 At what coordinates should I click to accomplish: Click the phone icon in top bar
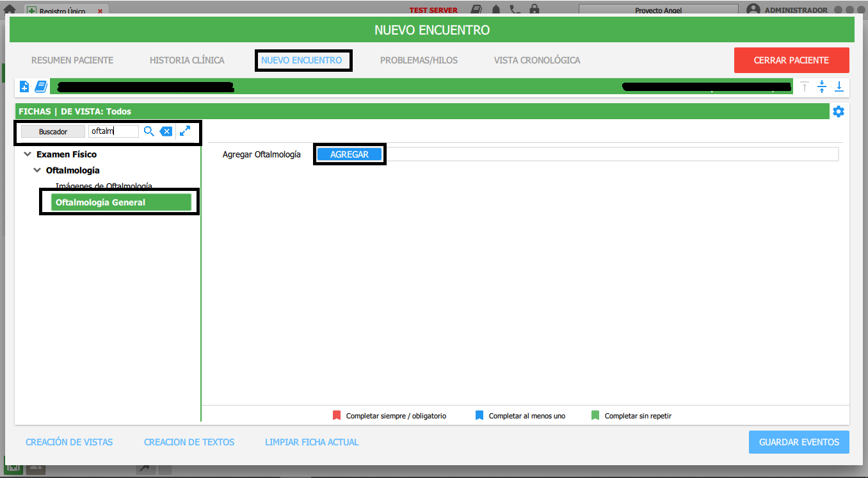[515, 10]
